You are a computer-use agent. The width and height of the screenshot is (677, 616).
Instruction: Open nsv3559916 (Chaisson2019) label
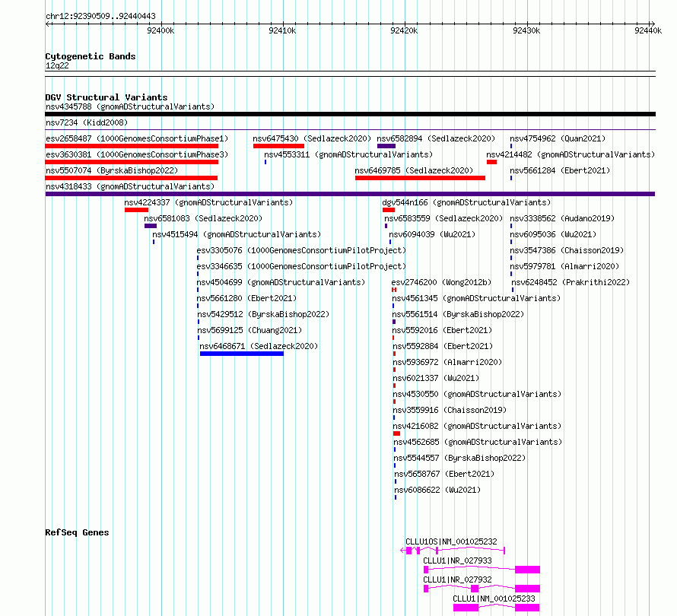450,410
